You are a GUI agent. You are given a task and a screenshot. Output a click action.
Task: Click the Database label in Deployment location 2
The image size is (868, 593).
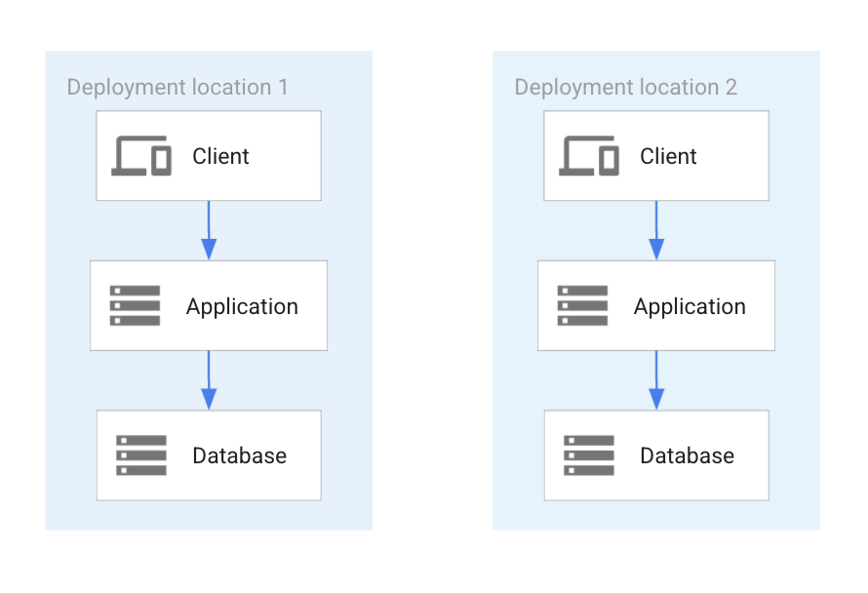click(x=686, y=455)
